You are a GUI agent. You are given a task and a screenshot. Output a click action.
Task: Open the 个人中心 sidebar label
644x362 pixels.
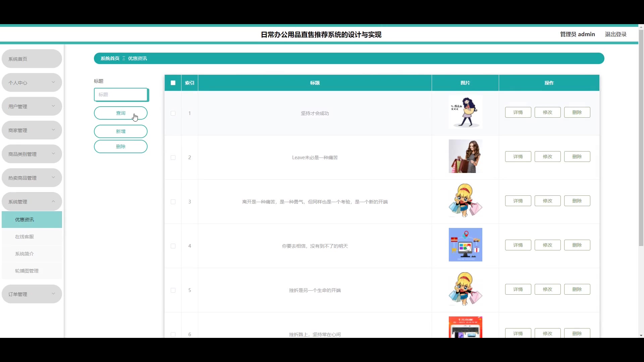point(18,83)
